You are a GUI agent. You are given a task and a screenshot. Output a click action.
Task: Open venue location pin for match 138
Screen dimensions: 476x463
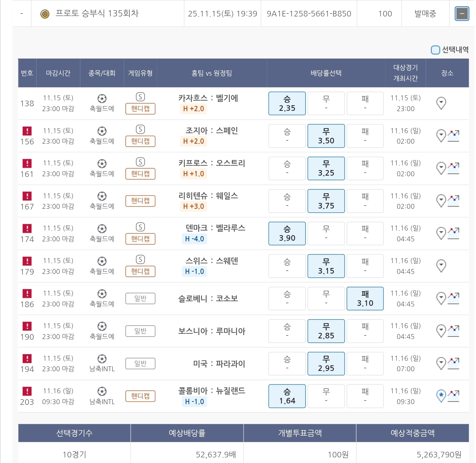click(x=441, y=103)
